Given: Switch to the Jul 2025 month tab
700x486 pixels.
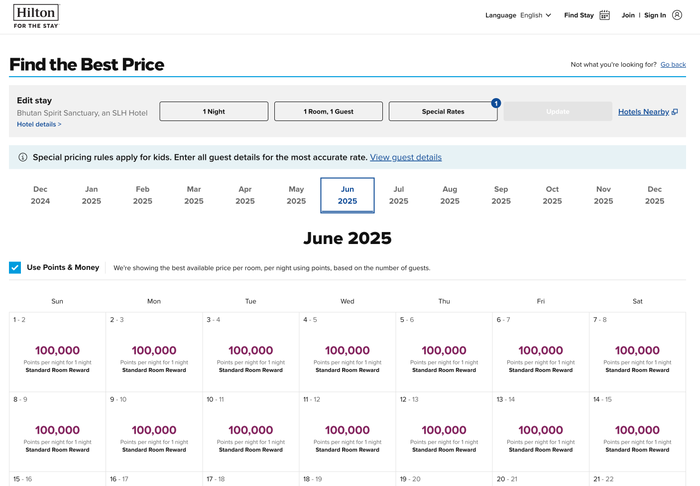Looking at the screenshot, I should pyautogui.click(x=399, y=195).
